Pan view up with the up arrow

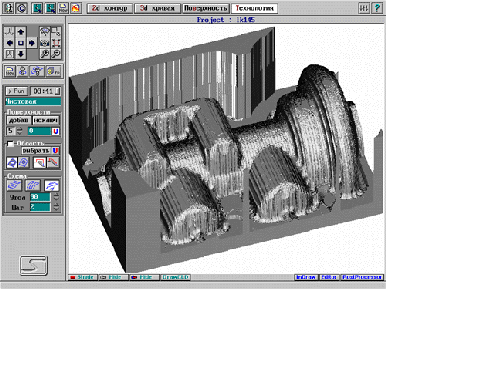pos(21,32)
